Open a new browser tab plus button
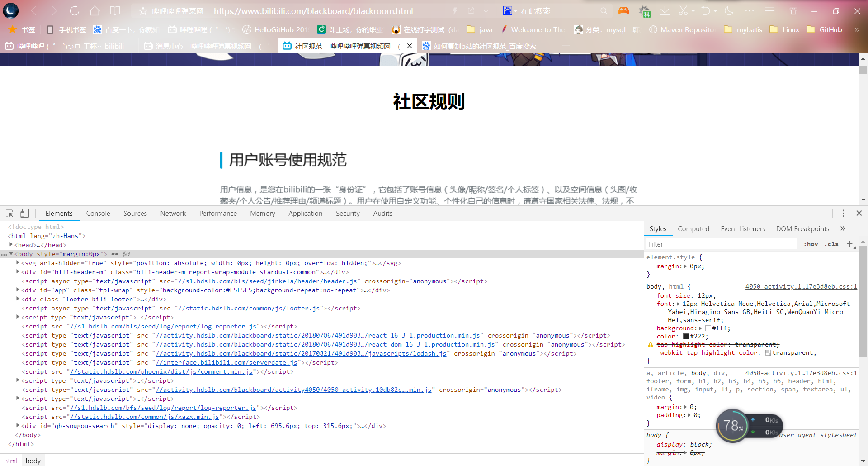The height and width of the screenshot is (466, 868). click(566, 46)
